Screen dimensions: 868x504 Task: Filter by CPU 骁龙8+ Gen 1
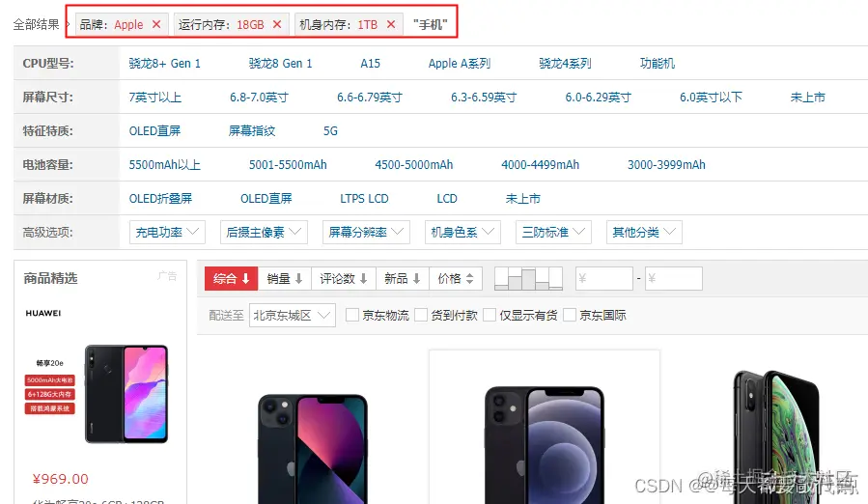164,64
